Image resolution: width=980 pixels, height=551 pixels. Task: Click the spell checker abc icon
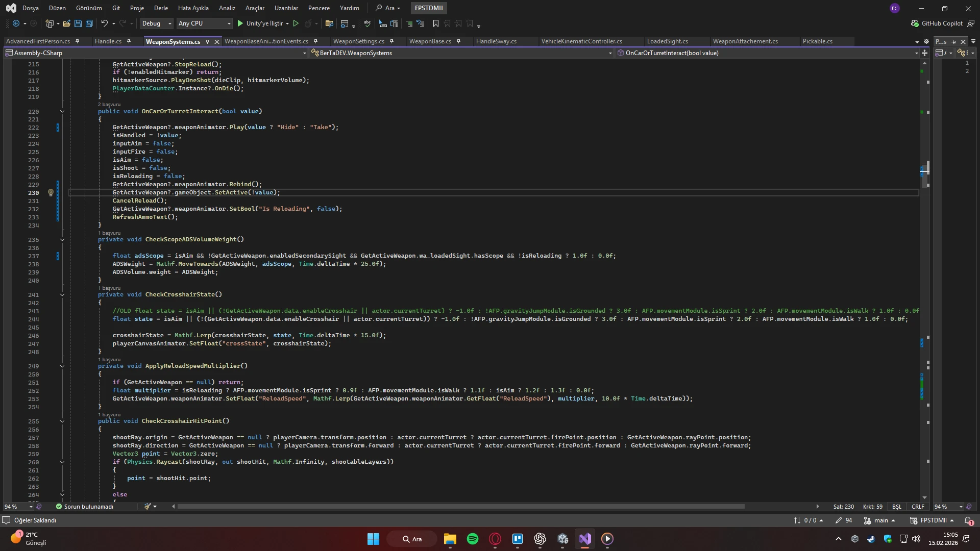tap(366, 23)
